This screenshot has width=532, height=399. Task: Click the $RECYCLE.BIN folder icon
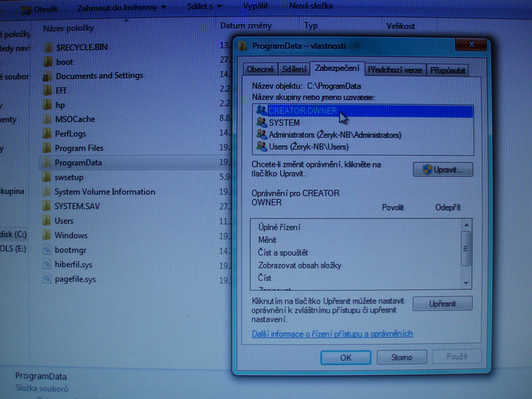pos(48,47)
